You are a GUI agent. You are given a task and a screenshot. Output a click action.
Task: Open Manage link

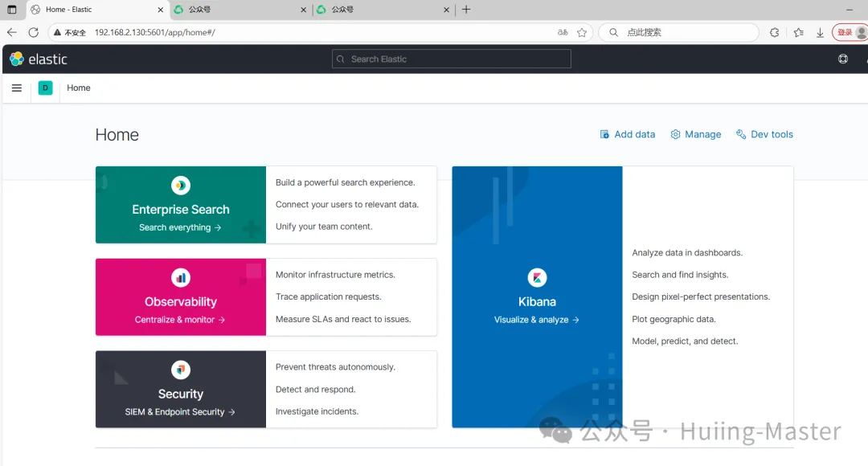click(x=696, y=134)
